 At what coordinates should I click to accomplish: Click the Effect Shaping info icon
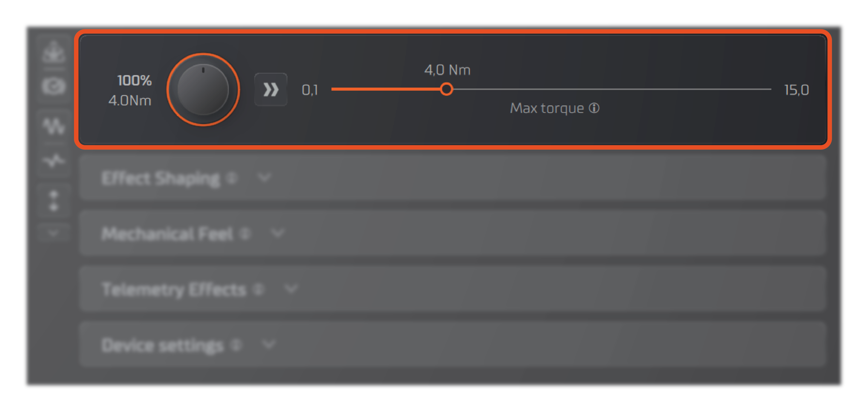pos(232,177)
